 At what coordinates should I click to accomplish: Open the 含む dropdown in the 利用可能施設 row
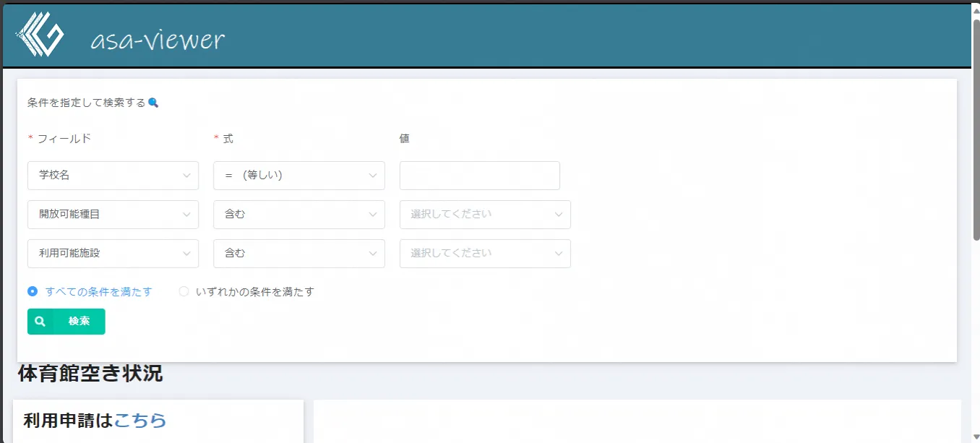click(298, 254)
